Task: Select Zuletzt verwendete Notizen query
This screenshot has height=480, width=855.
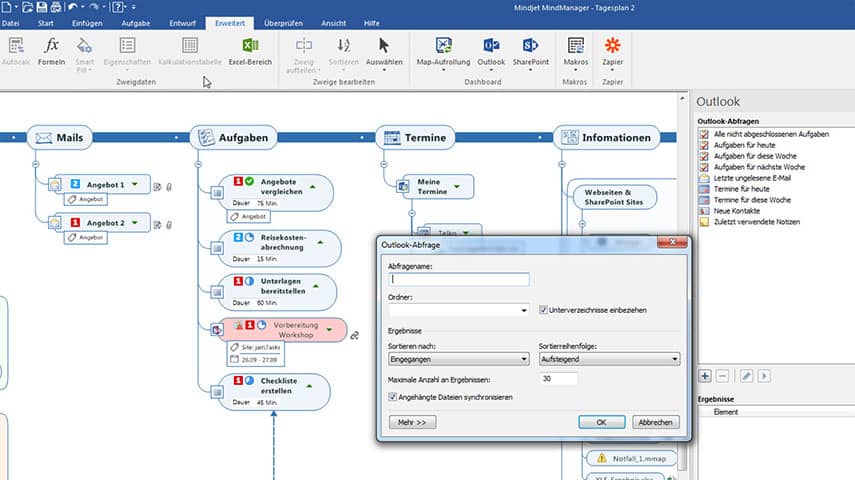Action: point(756,221)
